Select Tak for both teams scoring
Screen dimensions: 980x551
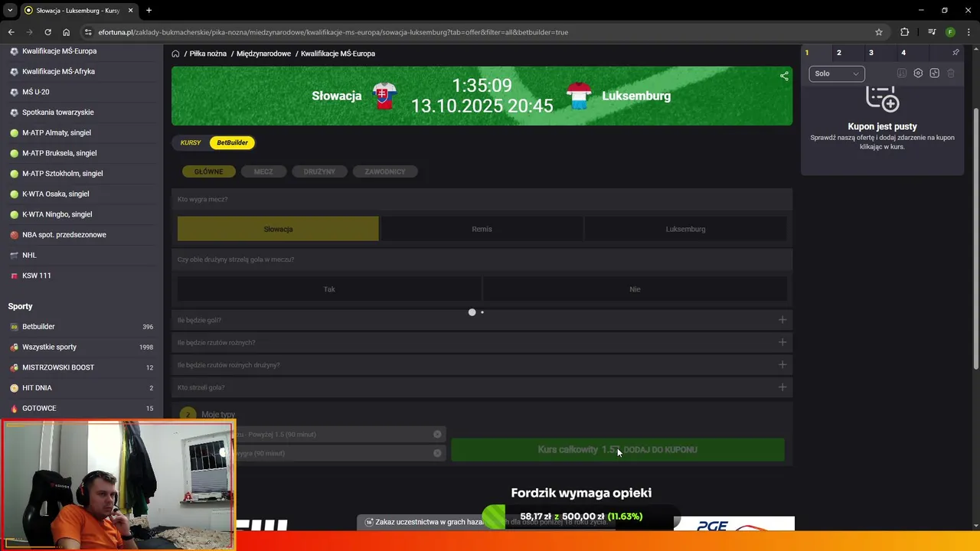pos(329,289)
